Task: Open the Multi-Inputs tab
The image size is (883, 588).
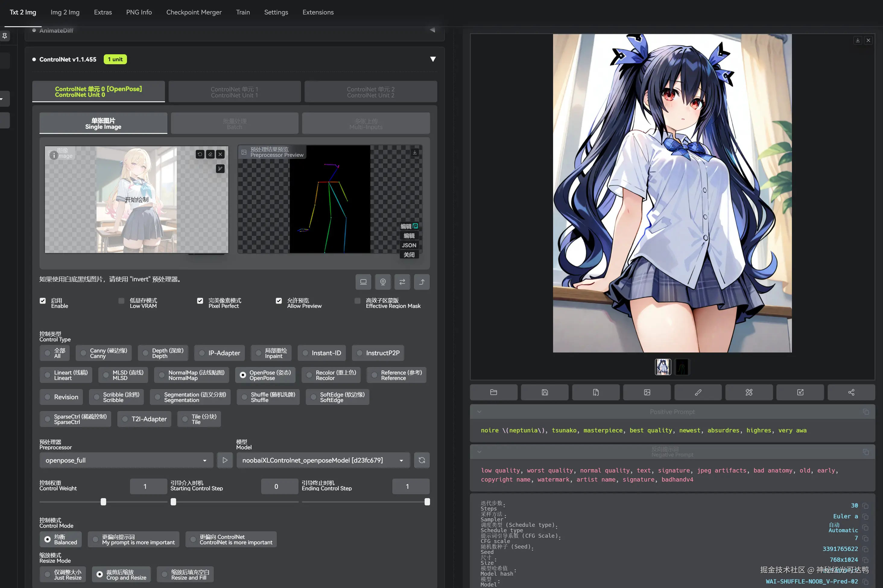Action: [x=366, y=123]
